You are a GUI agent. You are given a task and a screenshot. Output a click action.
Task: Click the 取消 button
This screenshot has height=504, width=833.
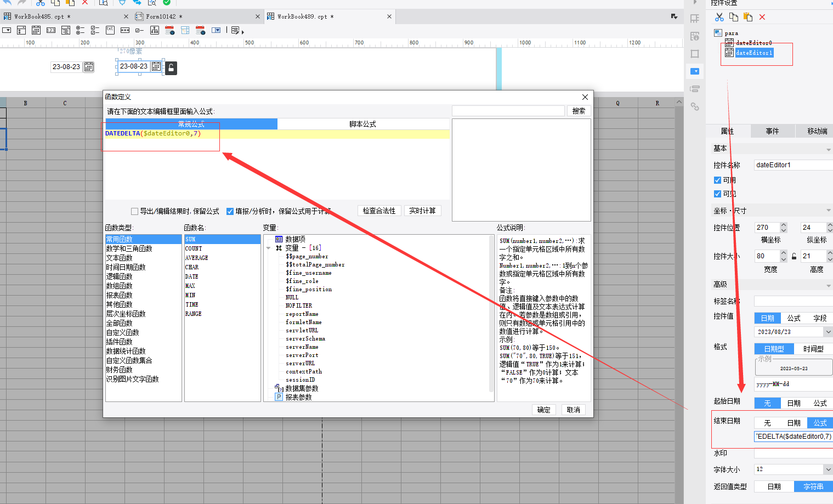click(574, 410)
